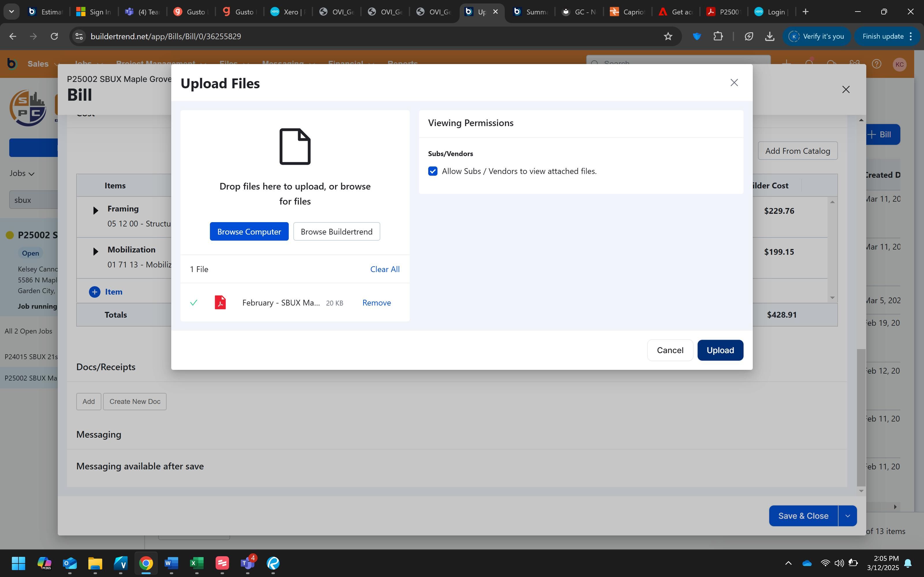Screen dimensions: 924x577
Task: Open Microsoft Teams from taskbar
Action: coord(247,563)
